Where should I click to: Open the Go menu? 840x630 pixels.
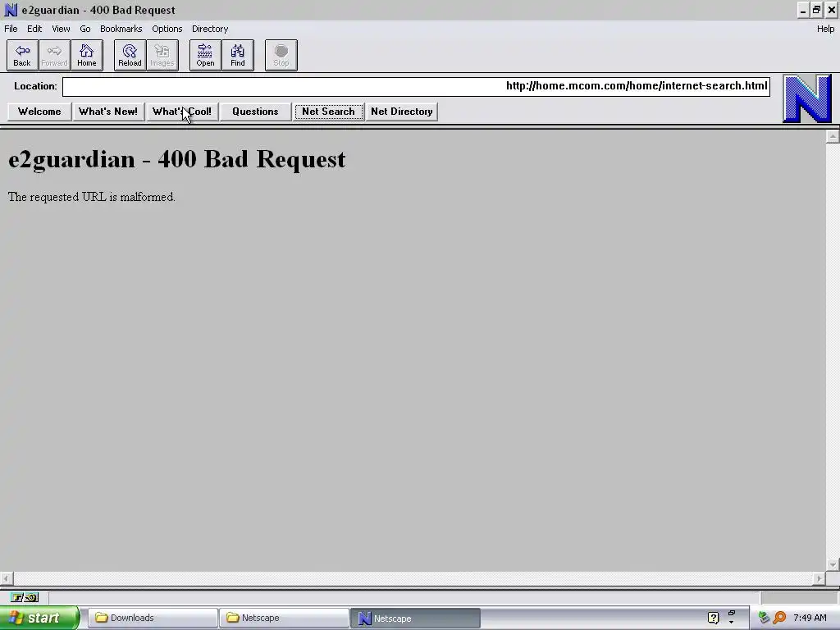click(x=84, y=29)
